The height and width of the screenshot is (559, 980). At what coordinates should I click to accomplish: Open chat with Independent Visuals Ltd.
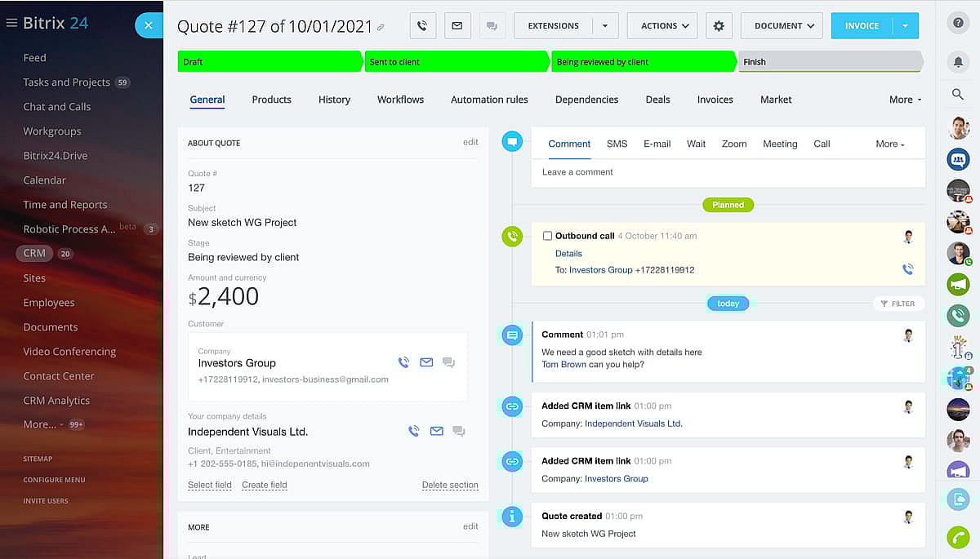tap(459, 432)
